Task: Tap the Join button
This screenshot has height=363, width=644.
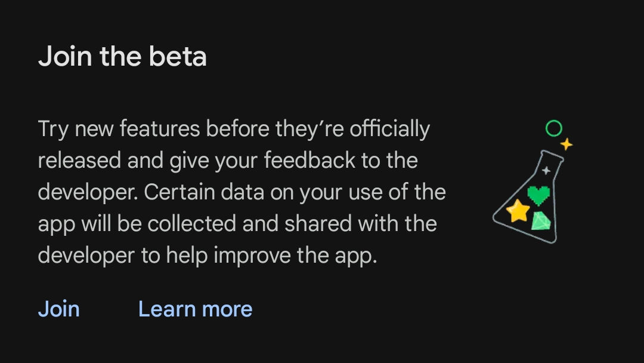Action: (x=58, y=309)
